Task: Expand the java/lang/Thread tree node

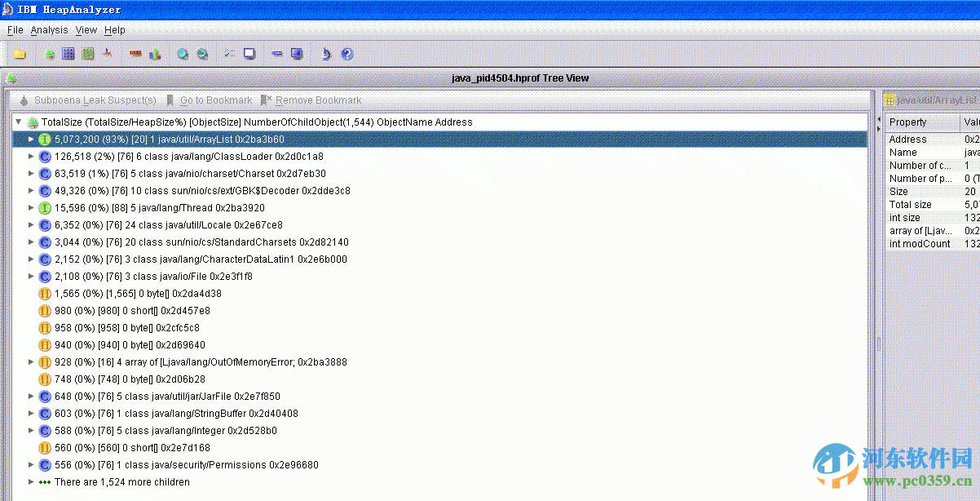Action: [29, 207]
